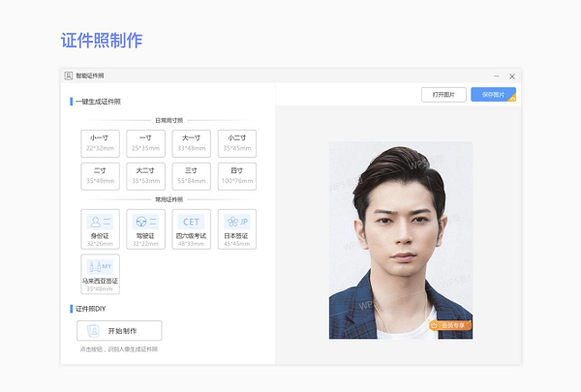Click the hint text 点击按钮，识别人像生成证件照
This screenshot has width=581, height=392.
pyautogui.click(x=119, y=349)
